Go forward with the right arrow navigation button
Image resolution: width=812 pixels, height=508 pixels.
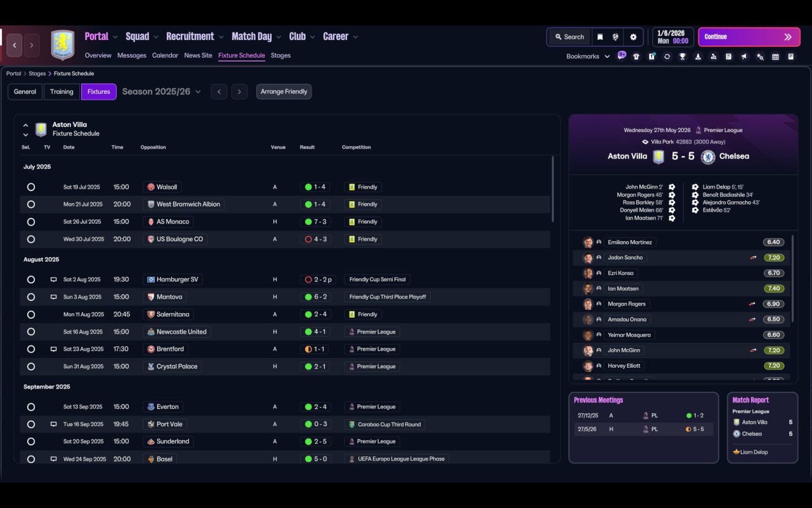coord(31,45)
